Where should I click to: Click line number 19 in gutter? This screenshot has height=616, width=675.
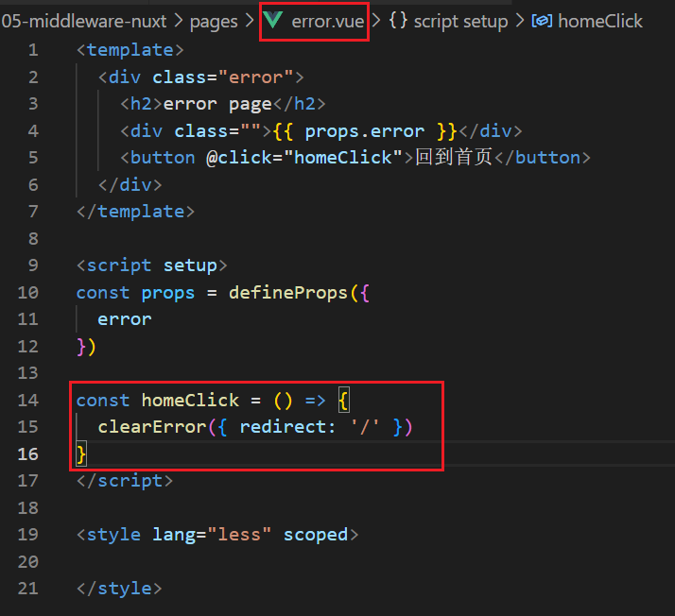(28, 535)
